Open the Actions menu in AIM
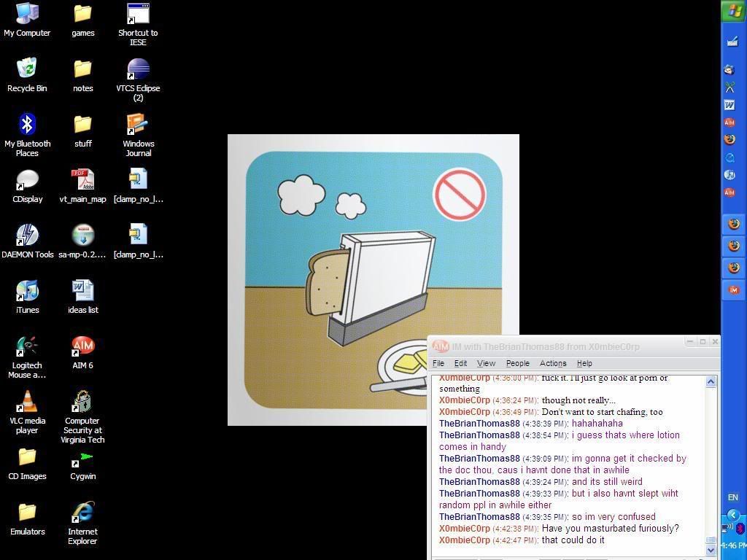 (553, 363)
